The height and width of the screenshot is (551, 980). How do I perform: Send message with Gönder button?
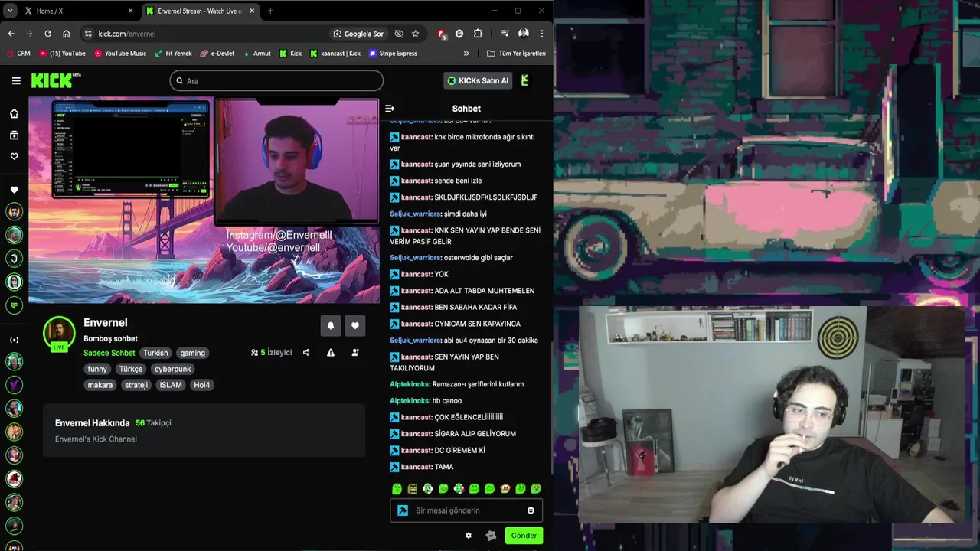click(x=524, y=536)
